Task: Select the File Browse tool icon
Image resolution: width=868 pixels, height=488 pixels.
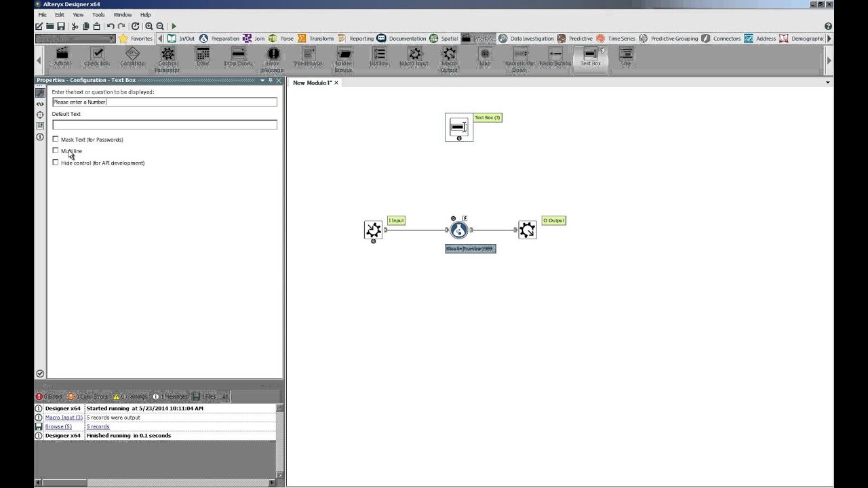Action: 309,57
